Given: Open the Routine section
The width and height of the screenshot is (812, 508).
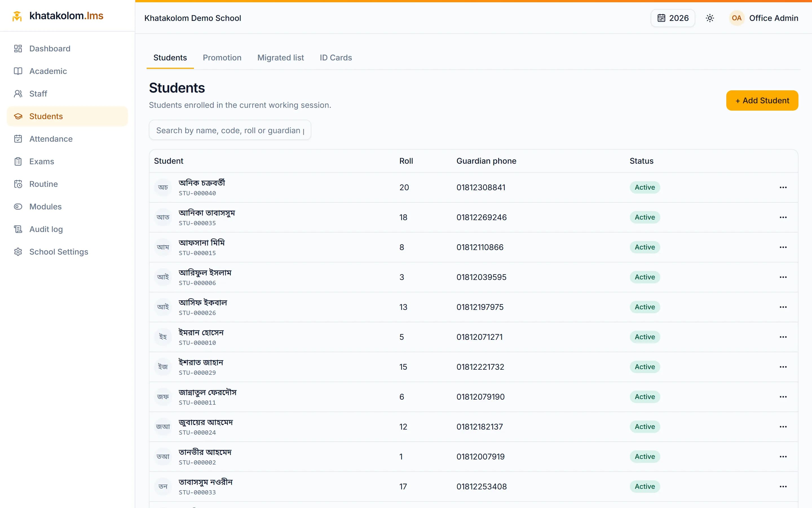Looking at the screenshot, I should click(67, 184).
